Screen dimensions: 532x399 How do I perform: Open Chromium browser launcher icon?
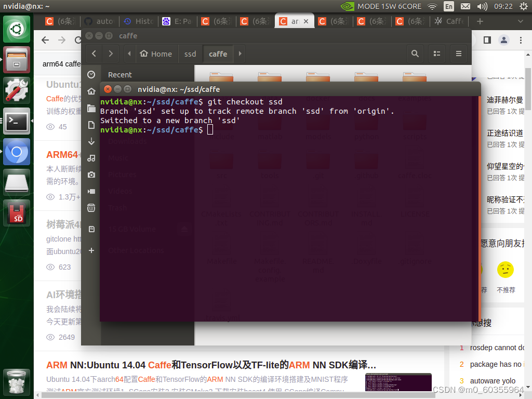pyautogui.click(x=17, y=152)
